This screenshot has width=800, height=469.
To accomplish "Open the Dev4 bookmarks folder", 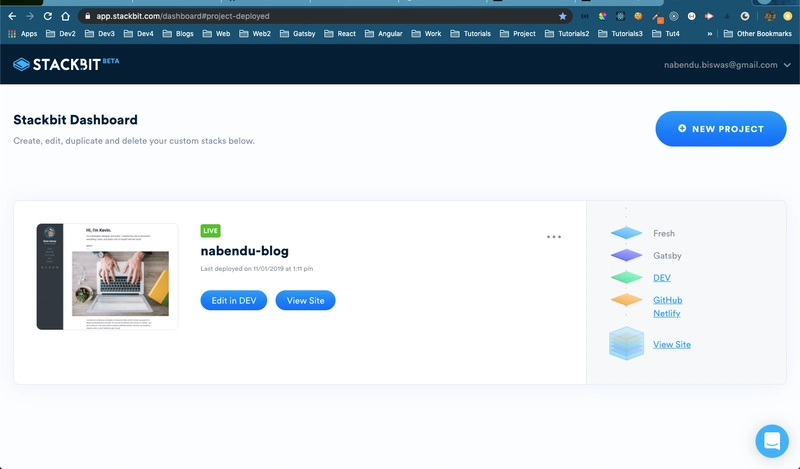I will click(x=139, y=34).
